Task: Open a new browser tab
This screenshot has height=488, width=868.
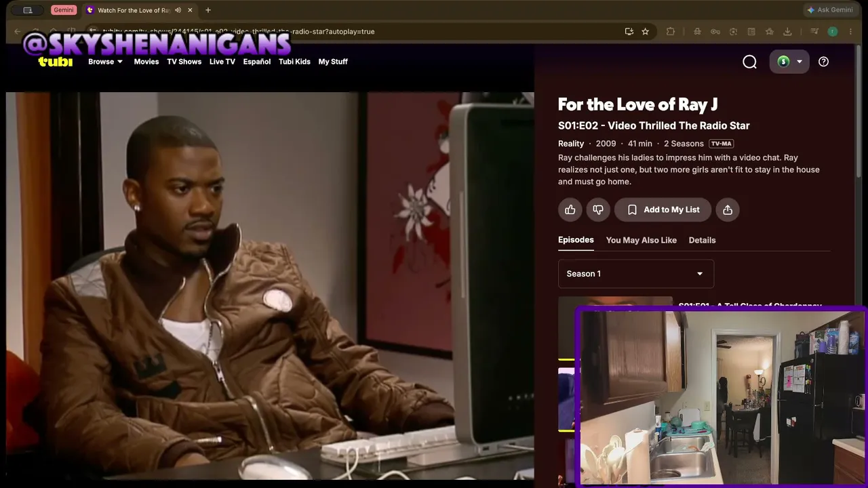Action: pos(208,10)
